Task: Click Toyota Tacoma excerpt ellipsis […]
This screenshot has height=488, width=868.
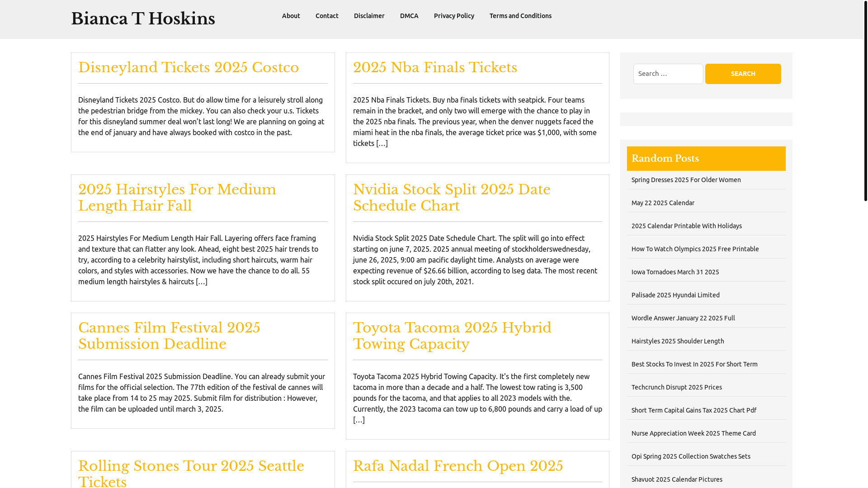Action: click(x=359, y=420)
